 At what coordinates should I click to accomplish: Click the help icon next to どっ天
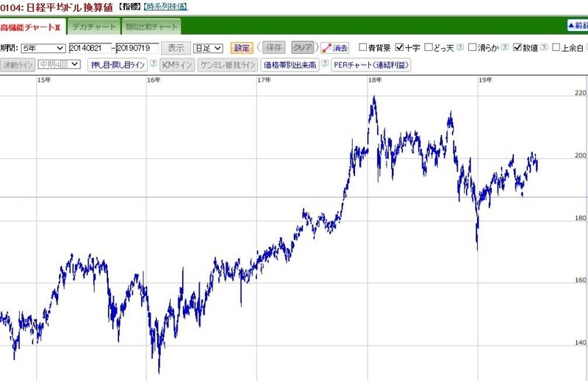point(460,47)
